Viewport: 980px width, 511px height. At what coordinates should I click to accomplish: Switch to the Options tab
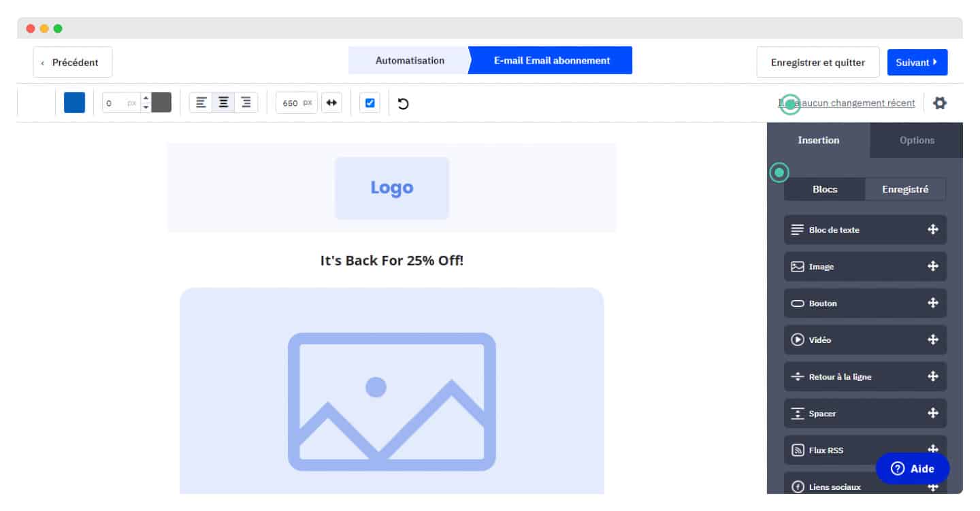tap(917, 140)
